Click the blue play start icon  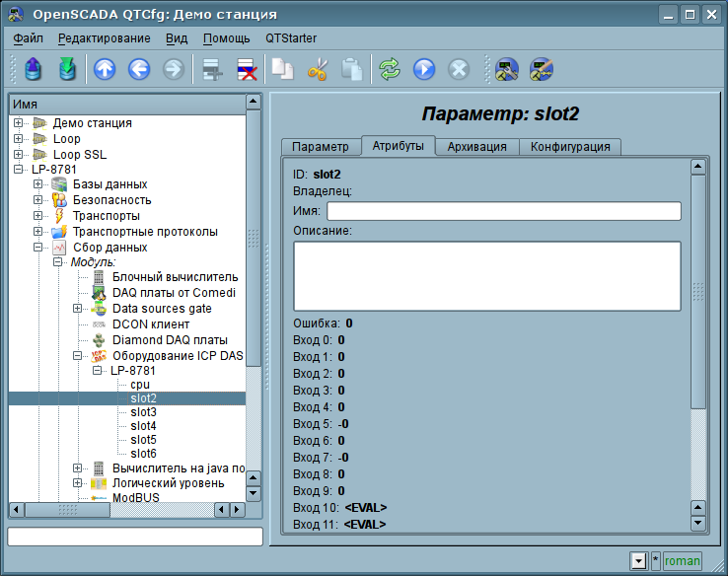(x=424, y=70)
